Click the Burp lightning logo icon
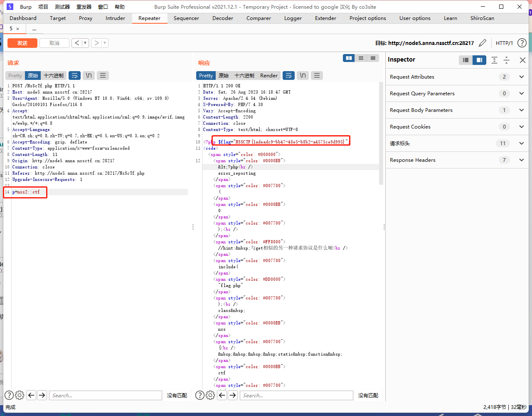532x416 pixels. coord(10,7)
